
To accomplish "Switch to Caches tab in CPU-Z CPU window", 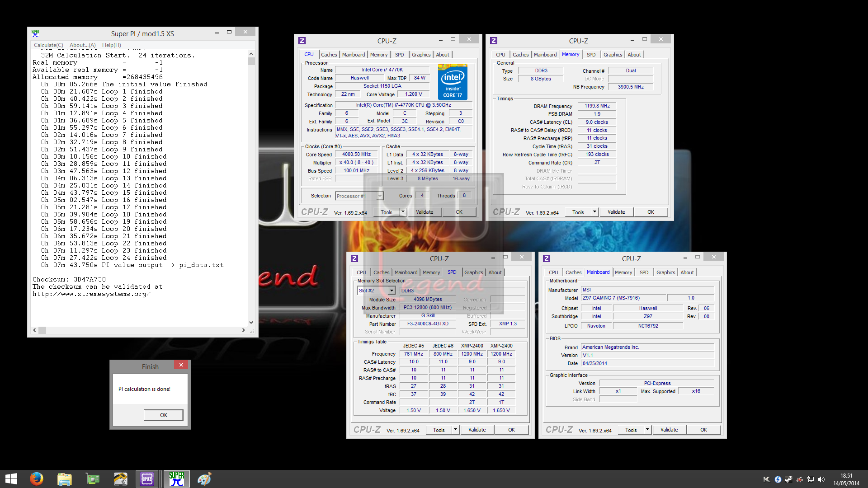I will click(329, 55).
